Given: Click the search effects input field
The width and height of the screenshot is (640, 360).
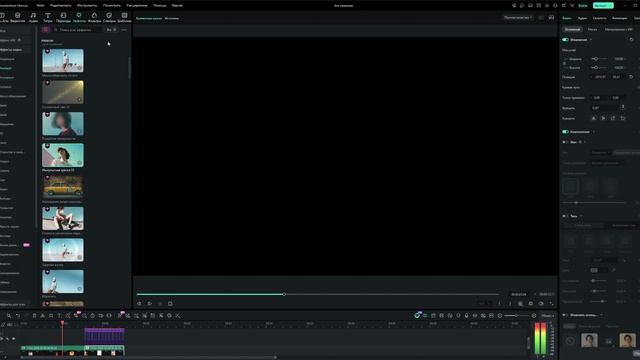Looking at the screenshot, I should click(78, 30).
